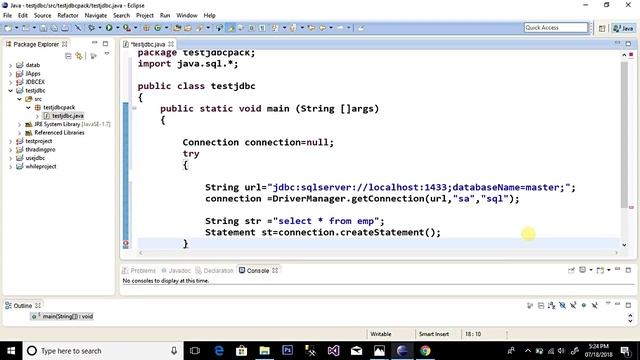Select main(String[]) in Outline
The image size is (640, 360).
click(62, 316)
